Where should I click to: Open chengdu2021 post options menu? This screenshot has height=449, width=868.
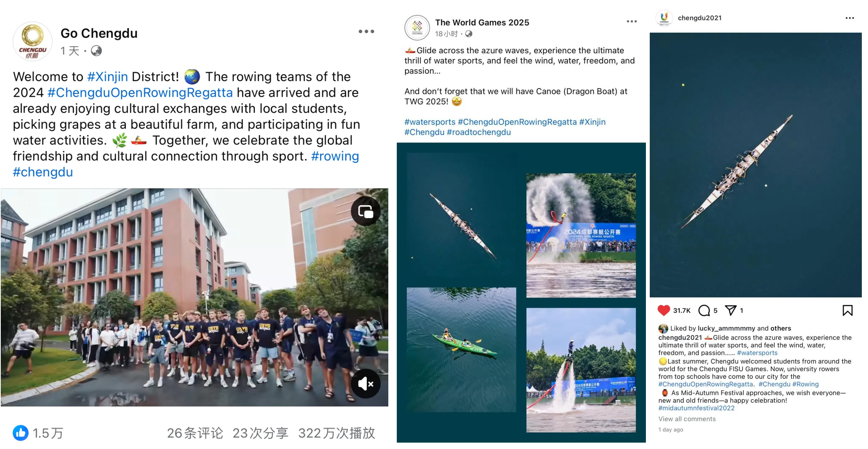[x=850, y=18]
